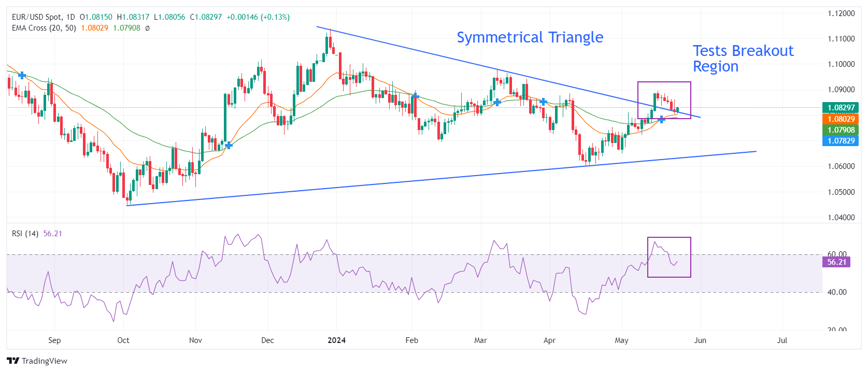
Task: Click the Symmetrical Triangle text annotation
Action: pos(530,37)
